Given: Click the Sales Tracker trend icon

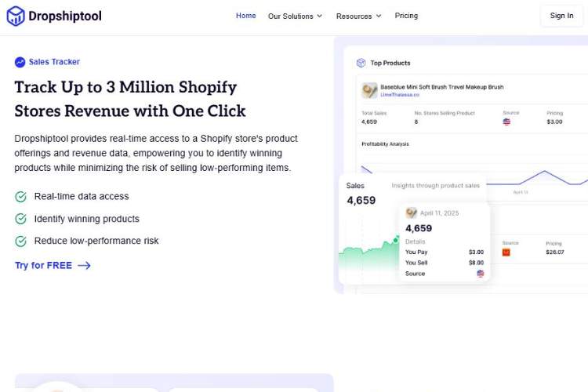Looking at the screenshot, I should click(20, 62).
